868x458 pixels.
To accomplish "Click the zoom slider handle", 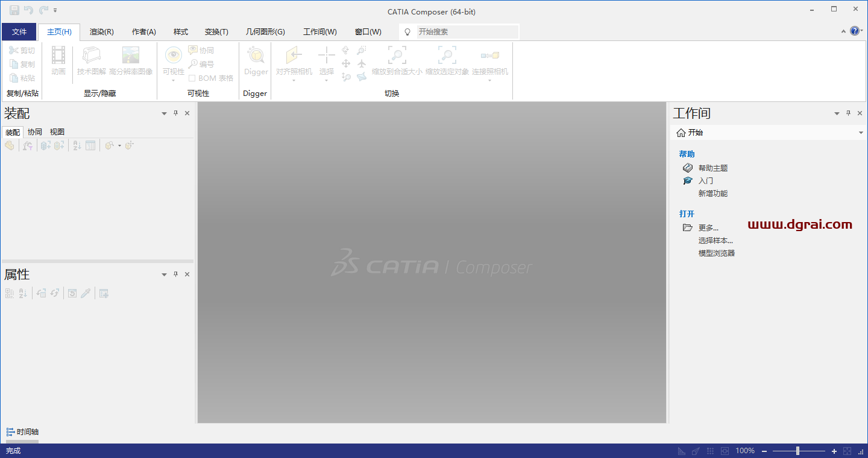I will pyautogui.click(x=797, y=451).
